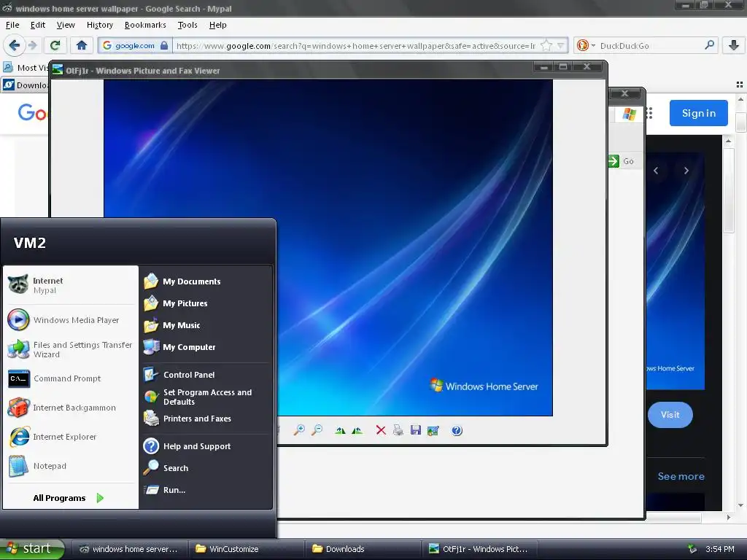The width and height of the screenshot is (747, 560).
Task: Switch to WinCustomize taskbar window
Action: click(x=246, y=549)
